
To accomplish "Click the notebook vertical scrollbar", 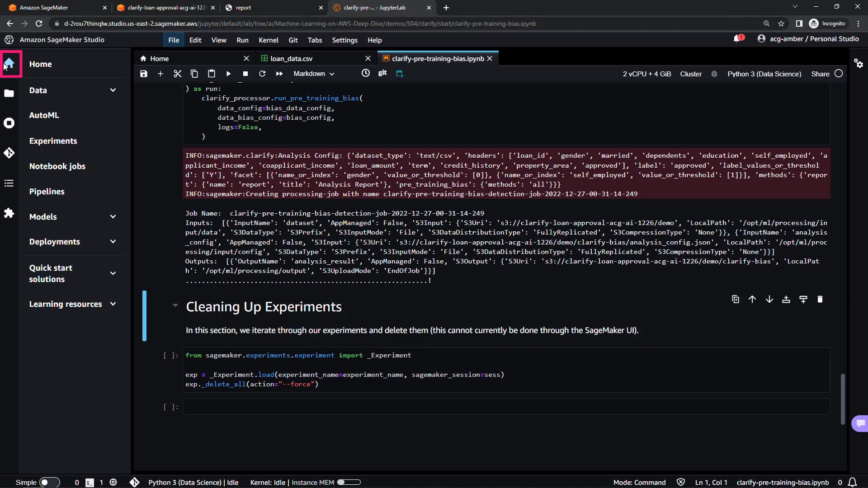I will (x=842, y=399).
